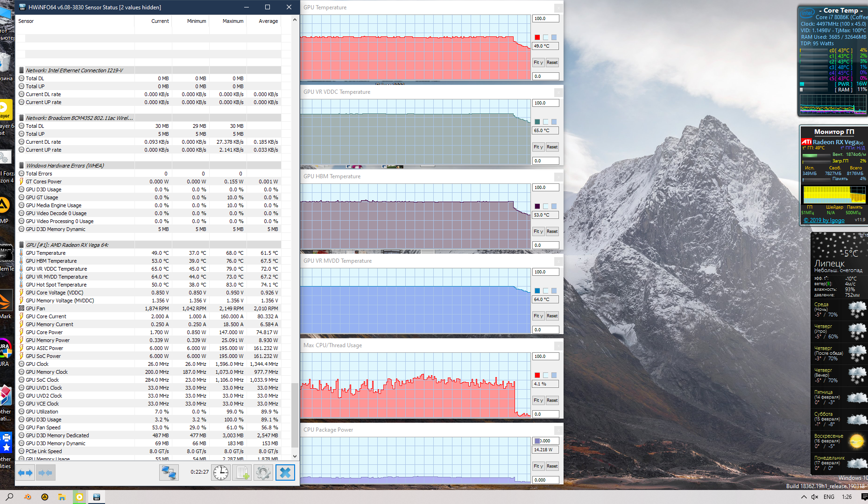Click the 100.0 maximum field in GPU Temperature graph
This screenshot has width=868, height=504.
click(x=546, y=19)
